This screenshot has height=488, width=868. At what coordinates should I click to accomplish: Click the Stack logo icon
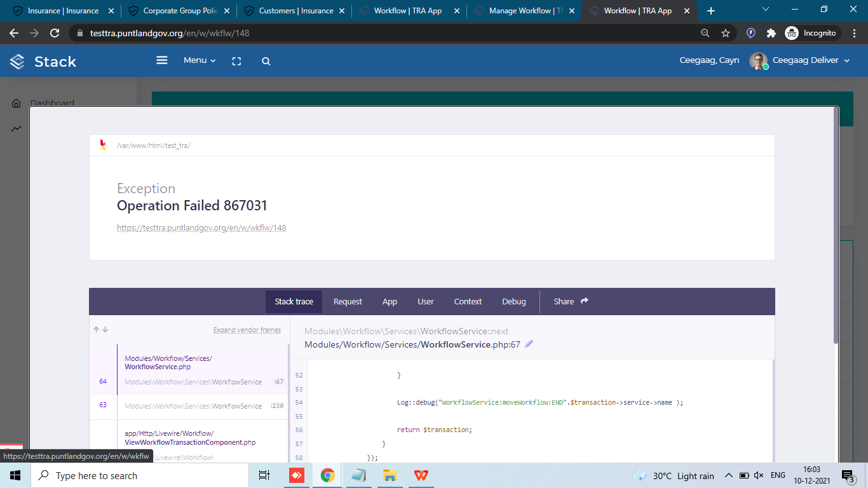pos(17,62)
